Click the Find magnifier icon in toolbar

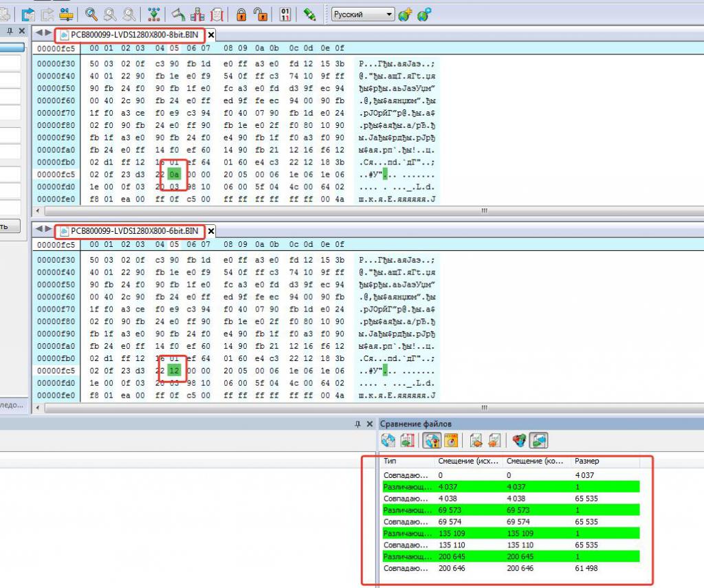click(x=91, y=14)
